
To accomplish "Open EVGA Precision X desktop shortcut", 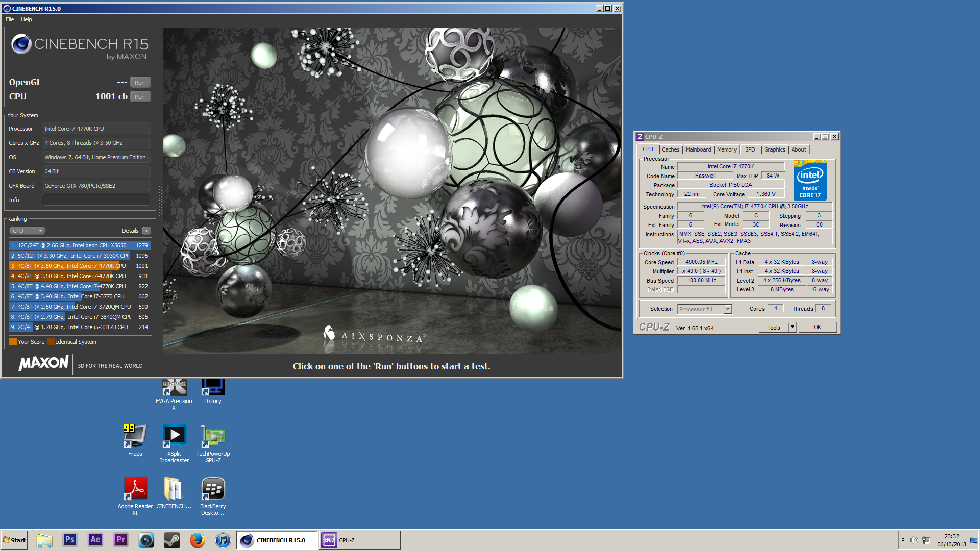I will pos(174,393).
